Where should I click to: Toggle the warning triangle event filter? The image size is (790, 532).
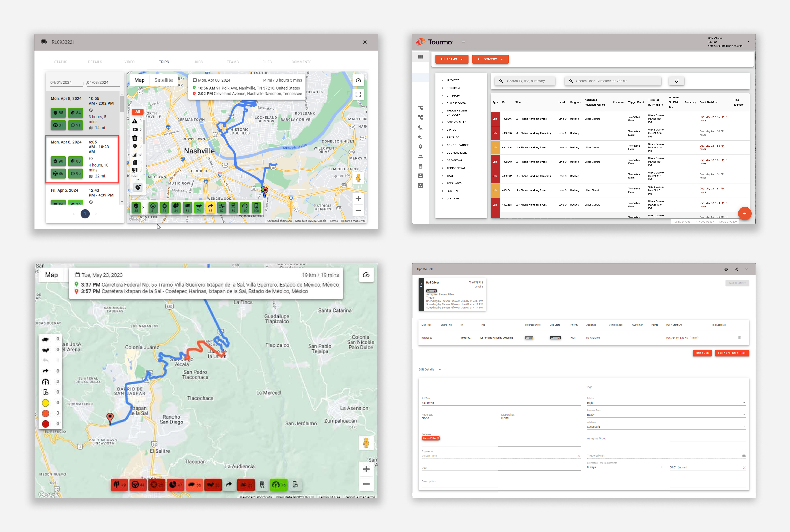tap(135, 121)
